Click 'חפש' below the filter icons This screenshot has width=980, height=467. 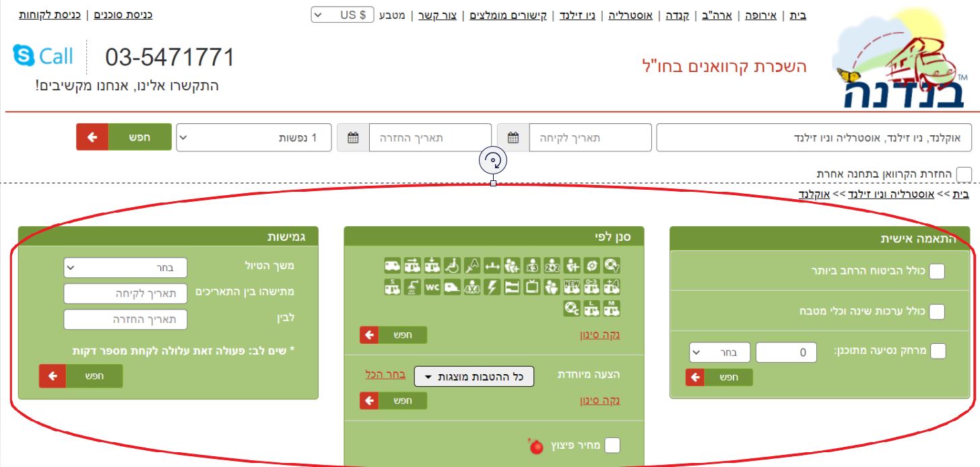pyautogui.click(x=393, y=334)
